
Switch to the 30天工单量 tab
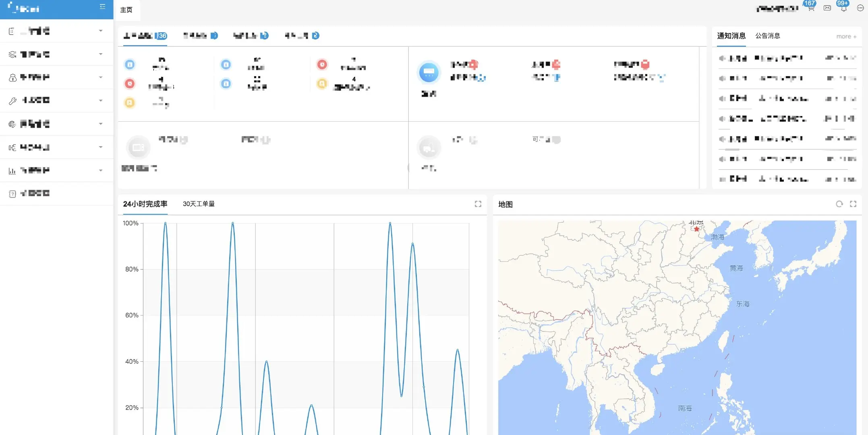click(199, 204)
